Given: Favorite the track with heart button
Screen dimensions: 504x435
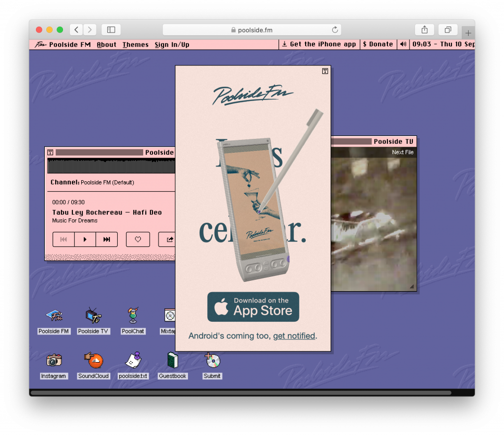Looking at the screenshot, I should [138, 239].
